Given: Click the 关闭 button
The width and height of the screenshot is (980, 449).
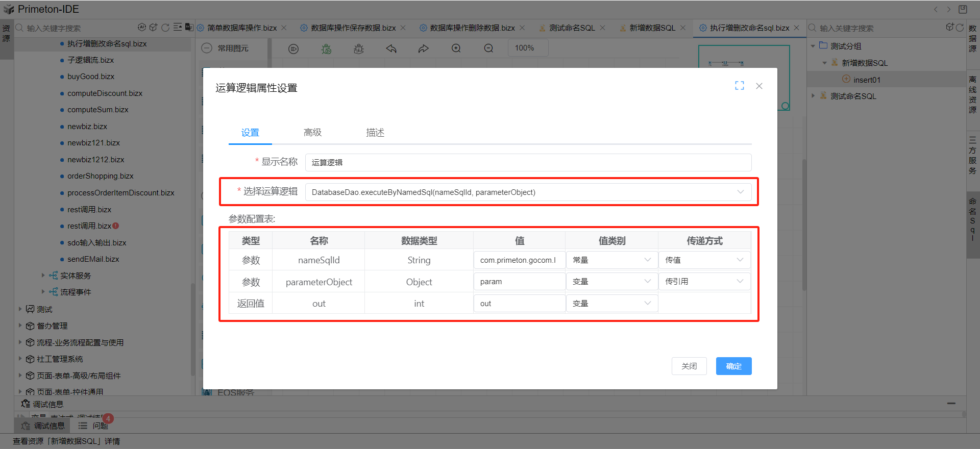Looking at the screenshot, I should pos(689,366).
